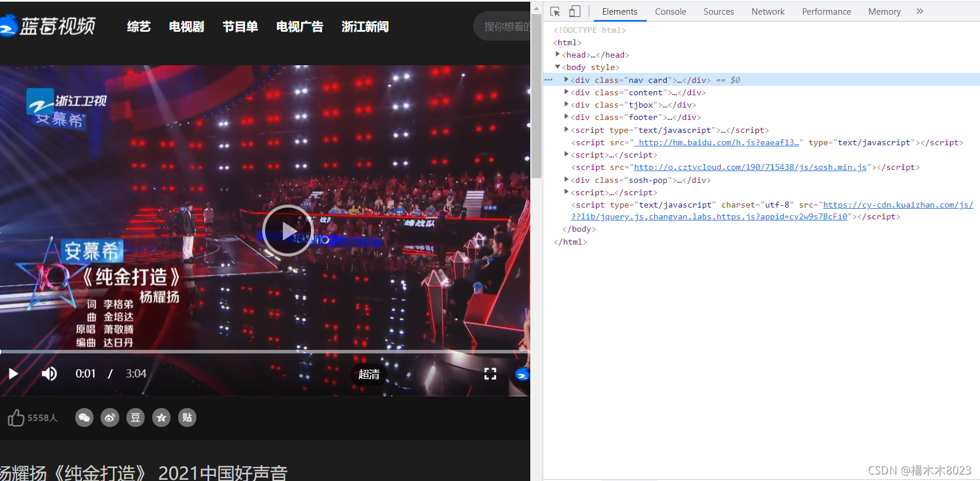Activate the DevTools element inspector icon
Image resolution: width=980 pixels, height=481 pixels.
click(x=555, y=11)
